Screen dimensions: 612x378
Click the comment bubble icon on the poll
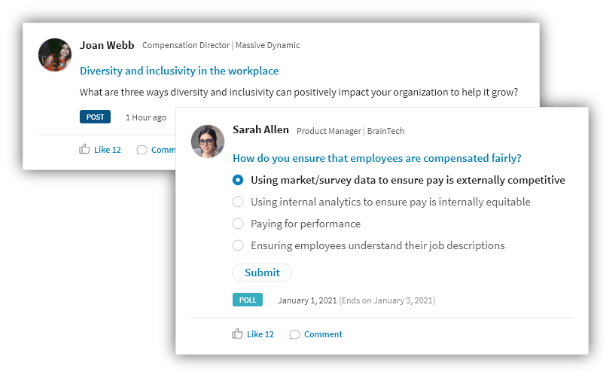click(295, 335)
